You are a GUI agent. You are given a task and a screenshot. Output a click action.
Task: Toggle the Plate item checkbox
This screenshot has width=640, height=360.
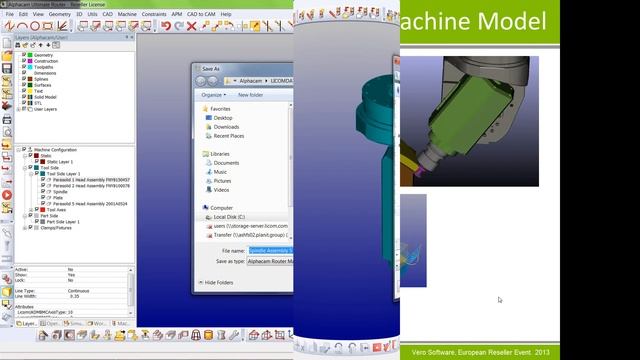(x=43, y=198)
